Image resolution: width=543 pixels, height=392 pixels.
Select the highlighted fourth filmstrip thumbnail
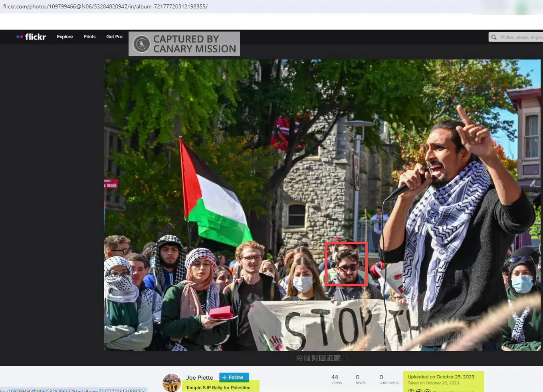pos(322,358)
